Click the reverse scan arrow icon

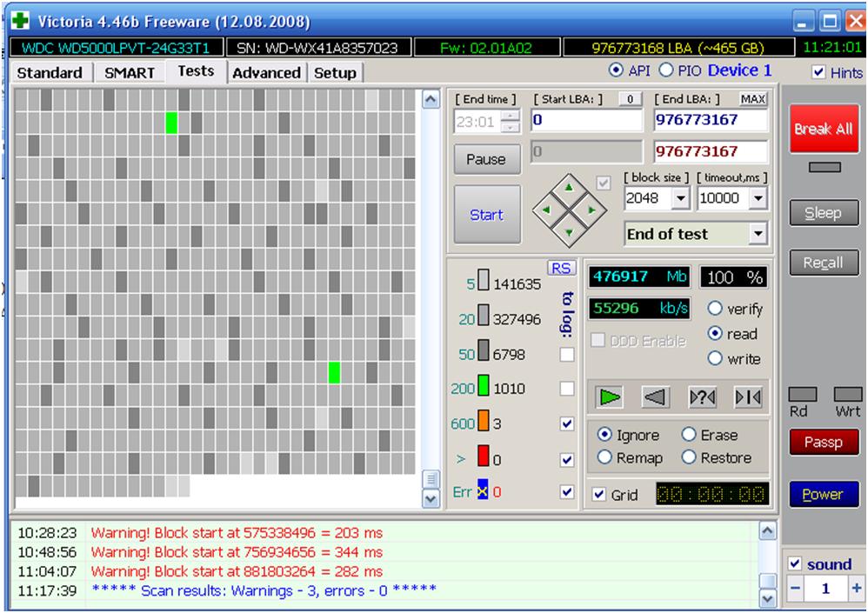pyautogui.click(x=656, y=396)
